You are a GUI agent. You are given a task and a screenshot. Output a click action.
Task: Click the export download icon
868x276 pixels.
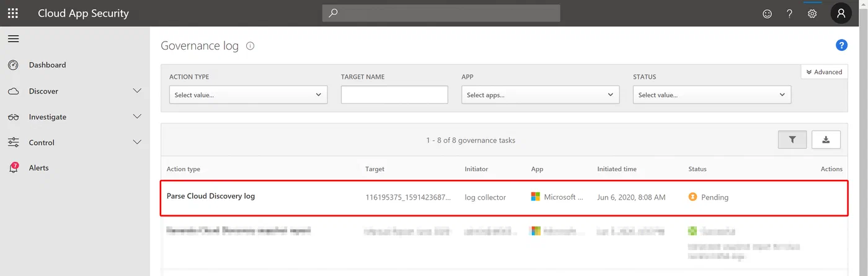point(826,140)
